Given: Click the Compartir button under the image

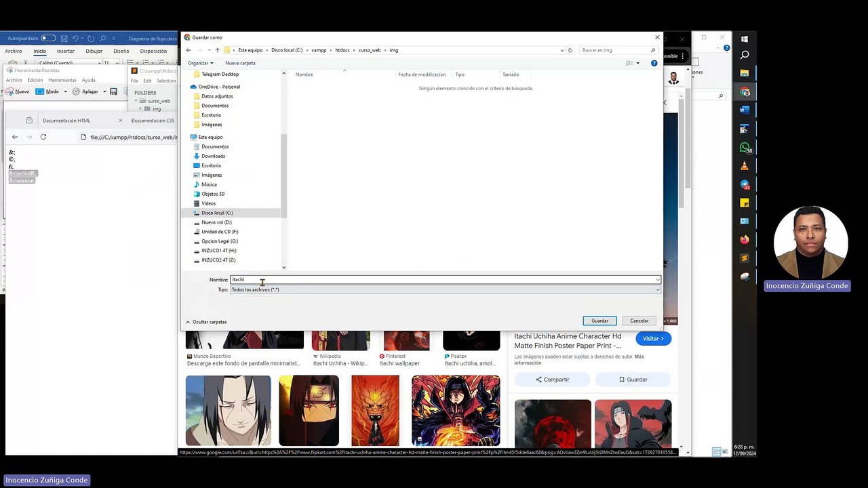Looking at the screenshot, I should click(x=553, y=380).
